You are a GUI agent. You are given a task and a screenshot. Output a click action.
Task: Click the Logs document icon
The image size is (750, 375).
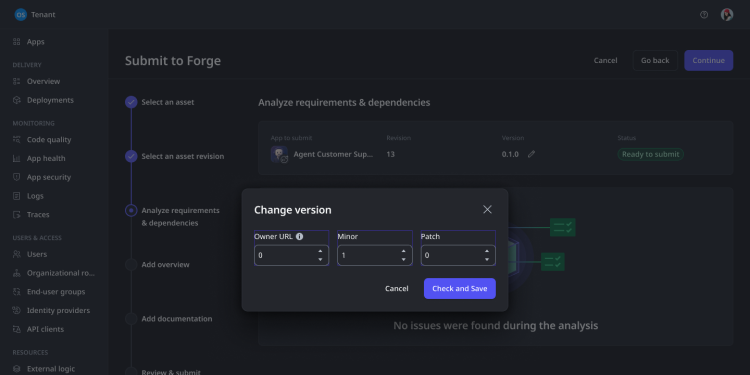[17, 196]
